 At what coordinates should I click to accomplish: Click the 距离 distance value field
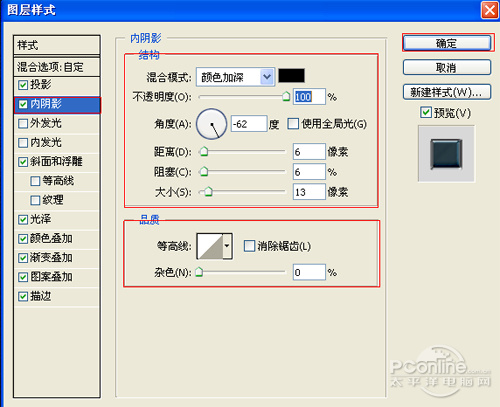point(309,152)
